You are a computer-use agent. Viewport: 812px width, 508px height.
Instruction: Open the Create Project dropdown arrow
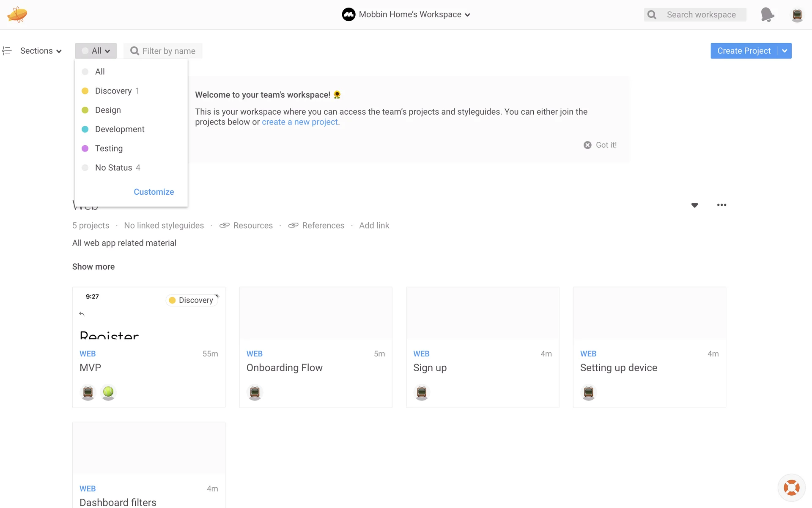coord(785,51)
